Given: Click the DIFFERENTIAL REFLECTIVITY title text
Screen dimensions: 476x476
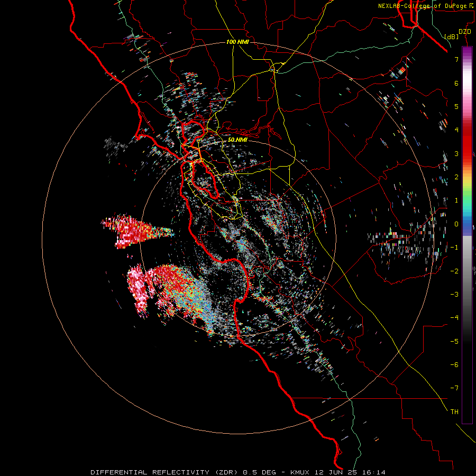Looking at the screenshot, I should click(150, 472).
